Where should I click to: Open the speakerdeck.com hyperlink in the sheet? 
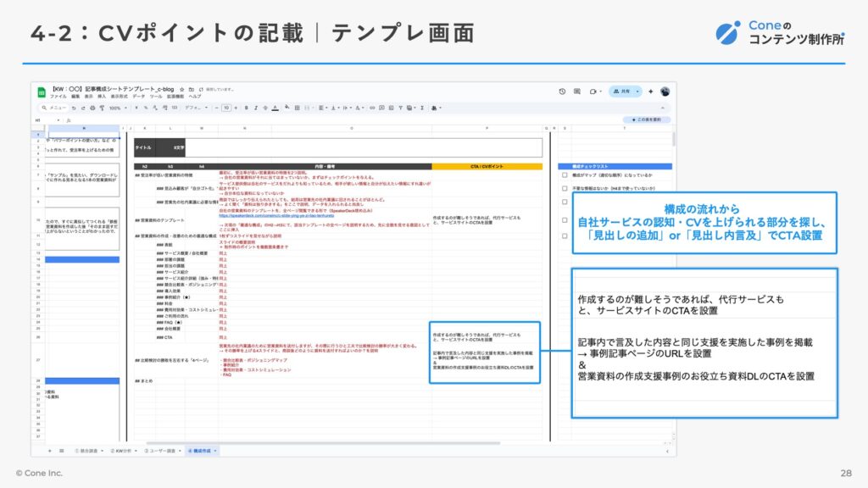276,216
